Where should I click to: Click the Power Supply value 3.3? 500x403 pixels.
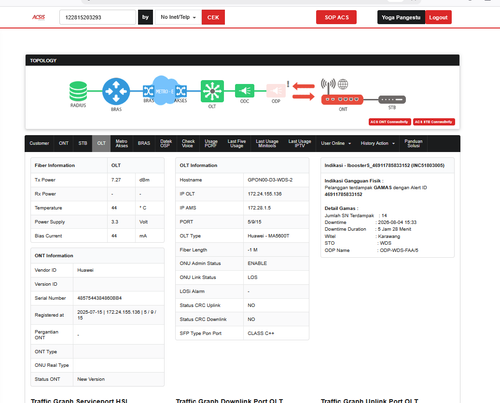pyautogui.click(x=115, y=222)
